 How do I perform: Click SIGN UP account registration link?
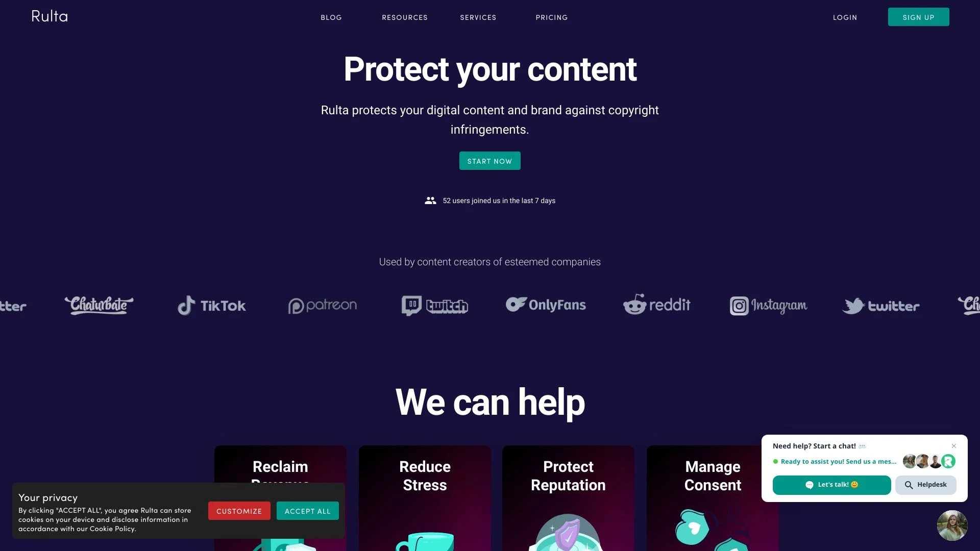click(x=919, y=17)
